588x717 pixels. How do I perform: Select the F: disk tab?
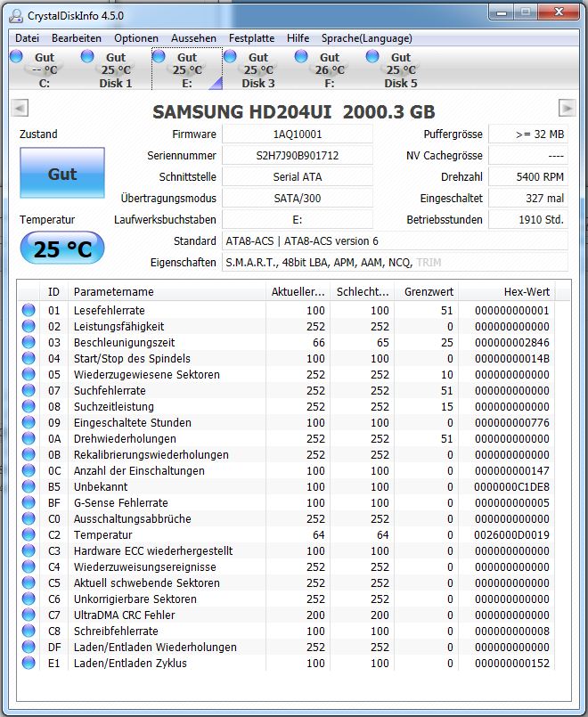[x=330, y=69]
